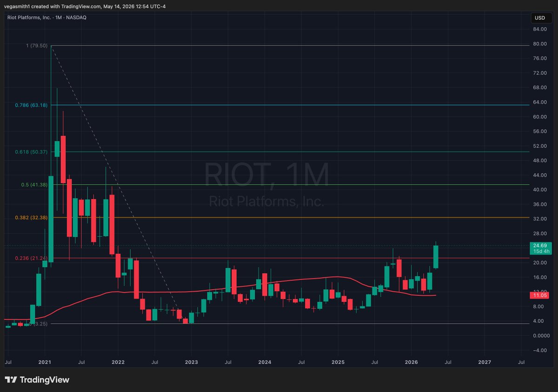
Task: Click the 0 (3.25) Fibonacci label
Action: [38, 323]
